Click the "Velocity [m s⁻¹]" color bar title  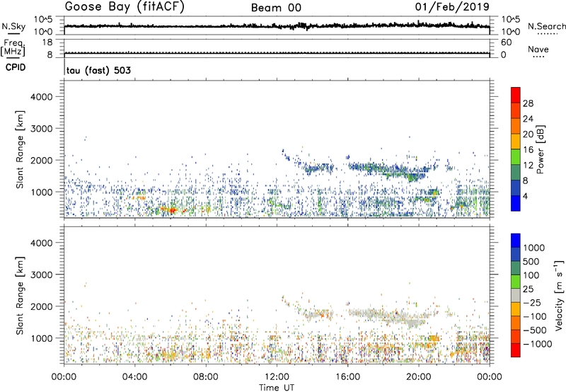pos(559,295)
